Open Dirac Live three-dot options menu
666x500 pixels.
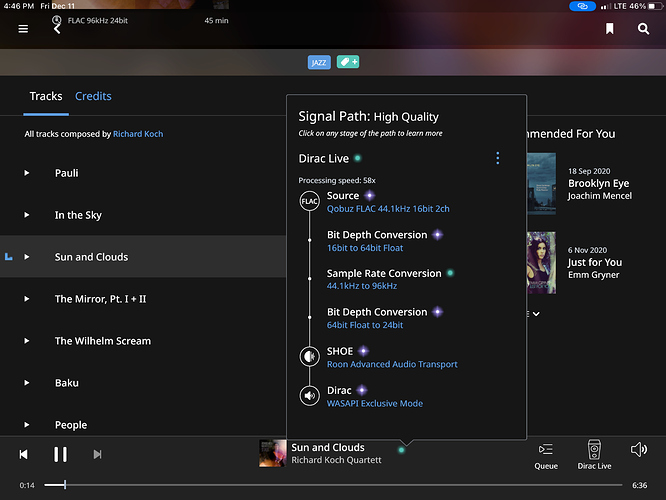[498, 158]
